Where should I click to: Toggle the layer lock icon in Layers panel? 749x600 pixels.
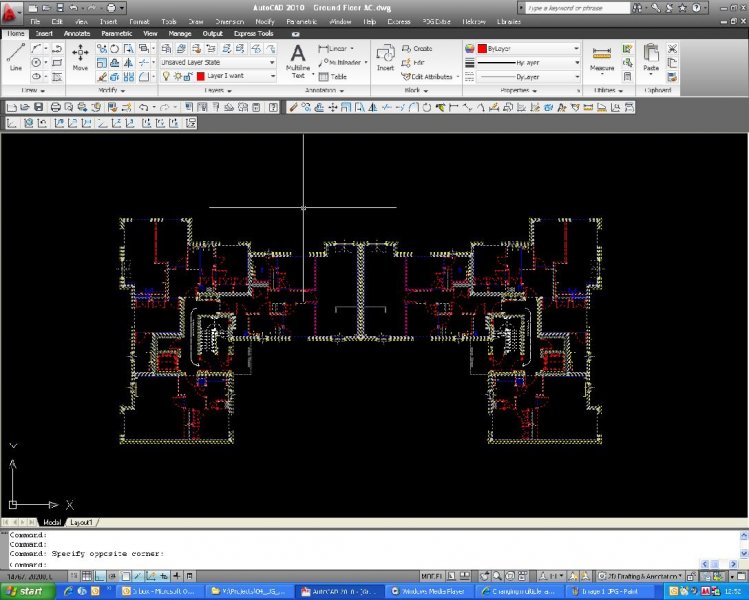pos(188,76)
